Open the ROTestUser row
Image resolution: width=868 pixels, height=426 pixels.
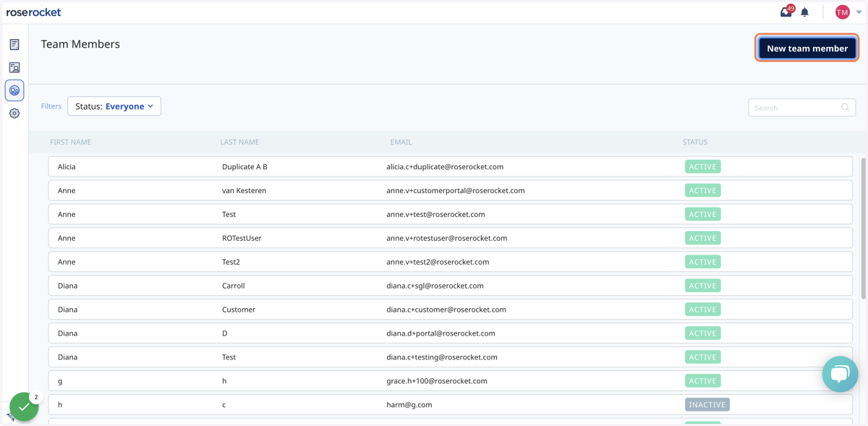coord(451,238)
